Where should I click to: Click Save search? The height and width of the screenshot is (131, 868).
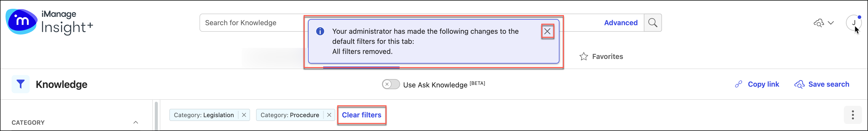[828, 84]
